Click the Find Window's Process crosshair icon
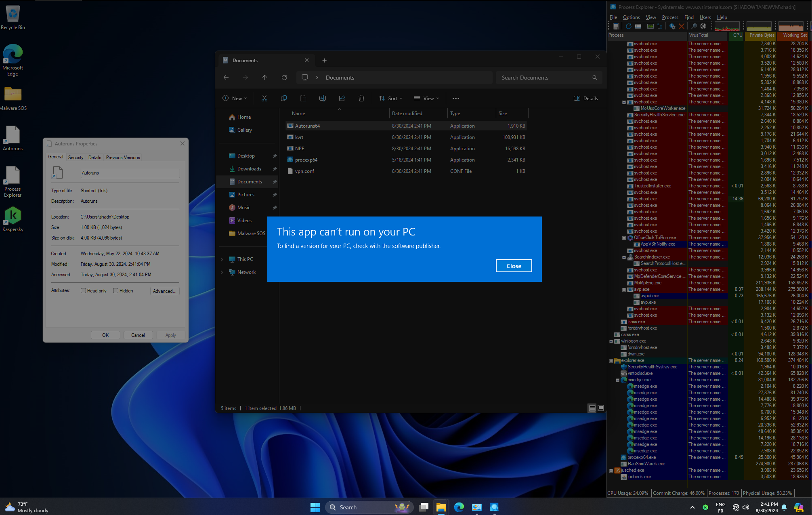The height and width of the screenshot is (515, 812). click(x=703, y=26)
